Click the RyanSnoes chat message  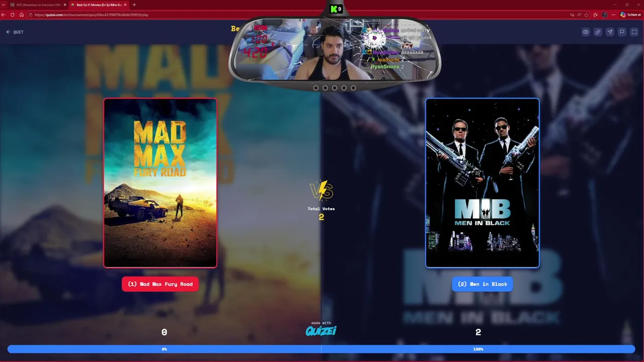click(x=387, y=66)
